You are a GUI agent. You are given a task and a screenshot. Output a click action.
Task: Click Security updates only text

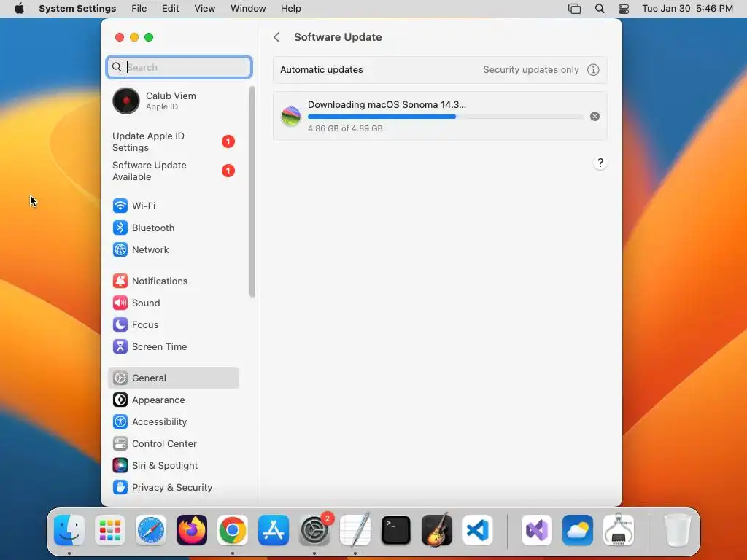coord(531,70)
